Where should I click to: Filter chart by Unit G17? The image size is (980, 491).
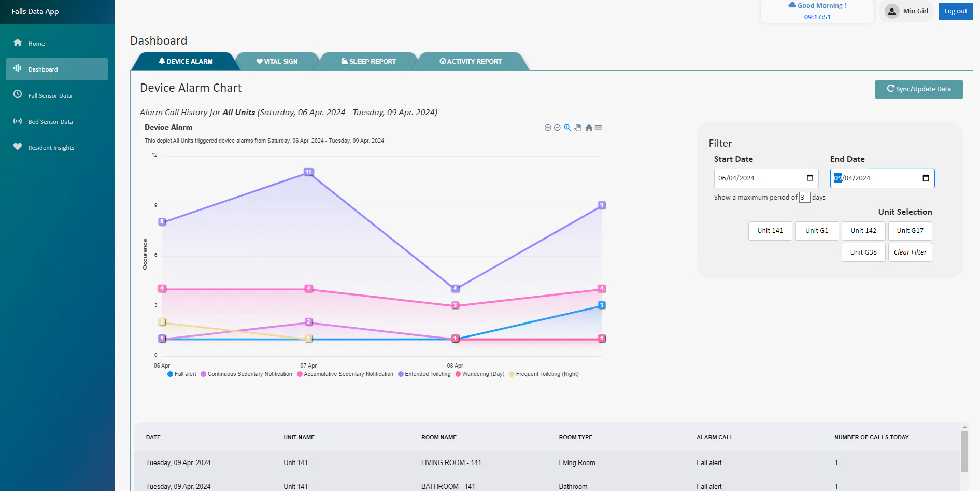[x=910, y=231]
